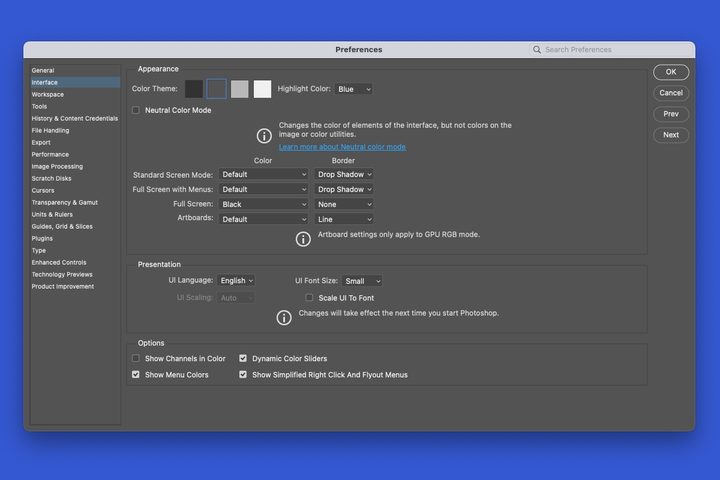Enable Neutral Color Mode checkbox

point(135,110)
